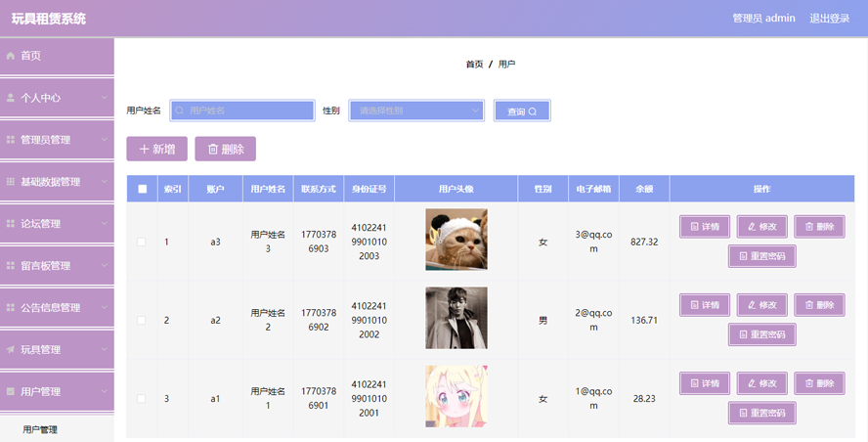This screenshot has height=442, width=868.
Task: Click the 首页 breadcrumb link
Action: point(474,65)
